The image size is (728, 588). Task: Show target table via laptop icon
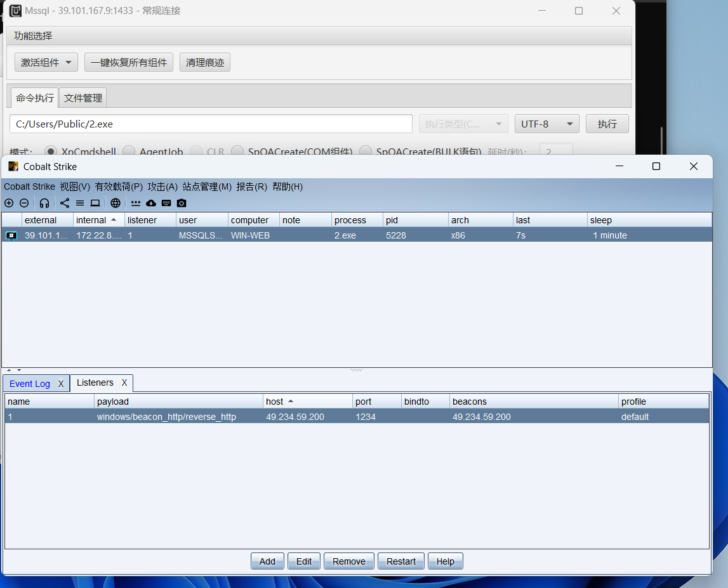(x=95, y=203)
